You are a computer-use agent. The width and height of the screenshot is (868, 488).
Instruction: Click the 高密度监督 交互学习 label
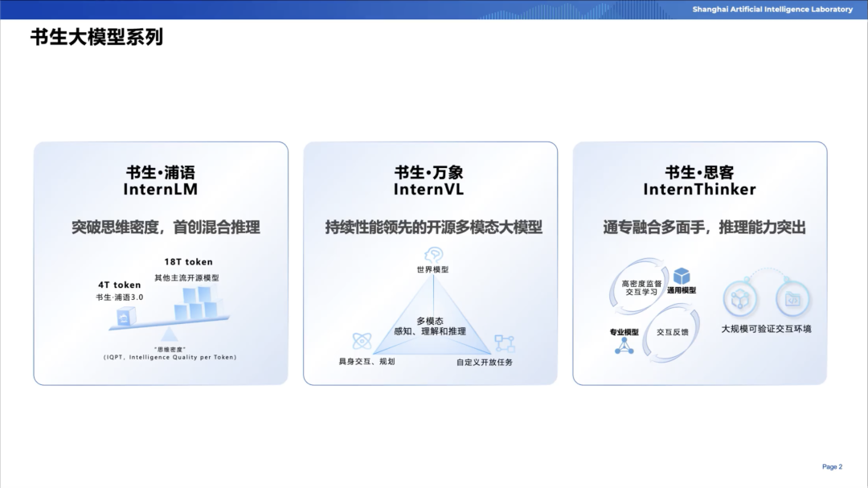pos(641,288)
